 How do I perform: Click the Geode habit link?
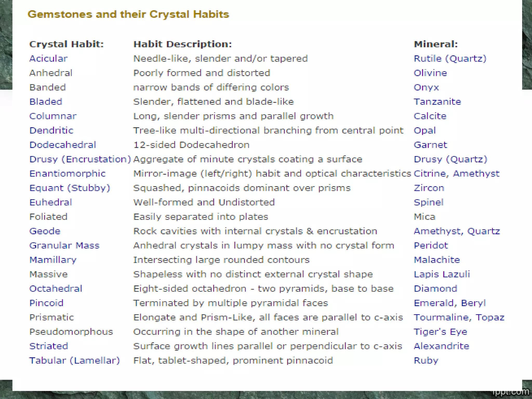pyautogui.click(x=45, y=231)
